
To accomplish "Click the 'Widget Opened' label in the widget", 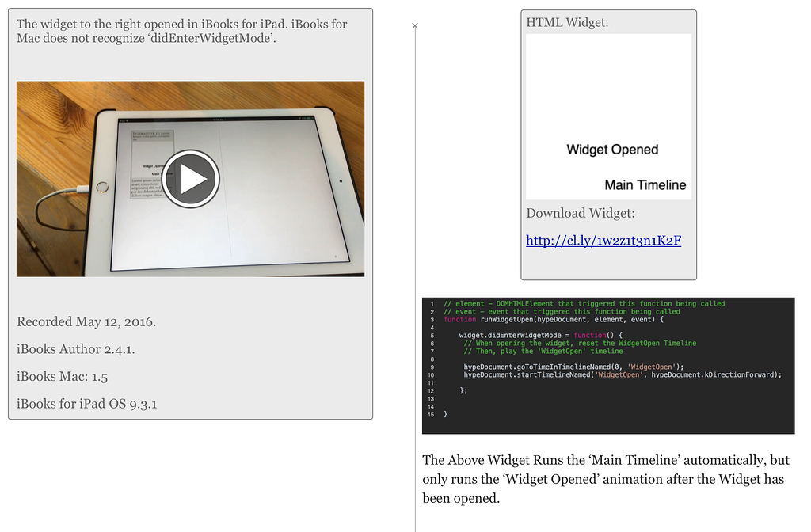I will pos(611,150).
